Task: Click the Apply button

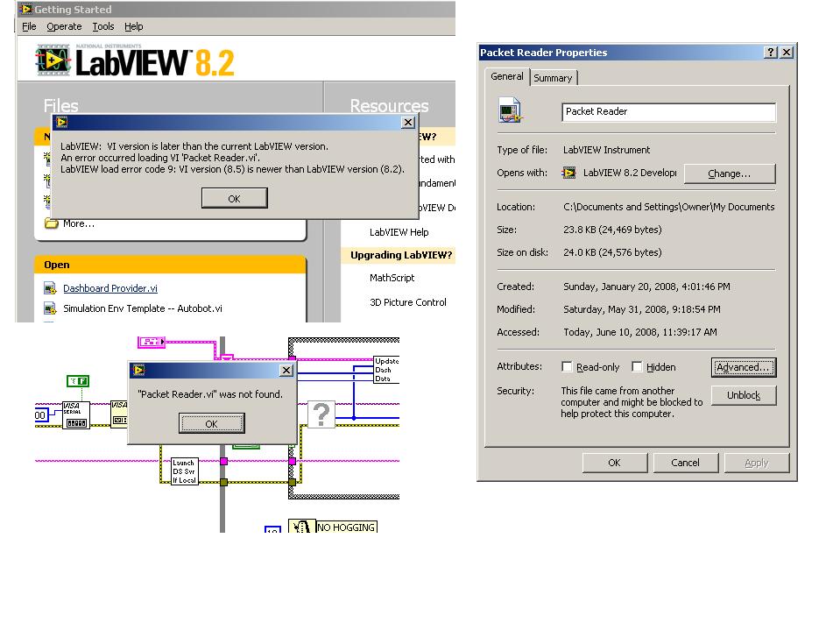Action: point(757,463)
